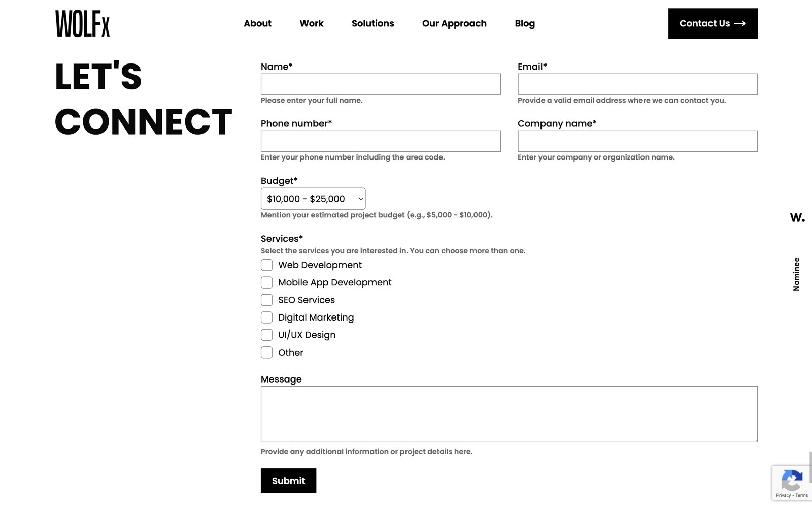Enable the SEO Services checkbox
Image resolution: width=812 pixels, height=508 pixels.
(266, 300)
